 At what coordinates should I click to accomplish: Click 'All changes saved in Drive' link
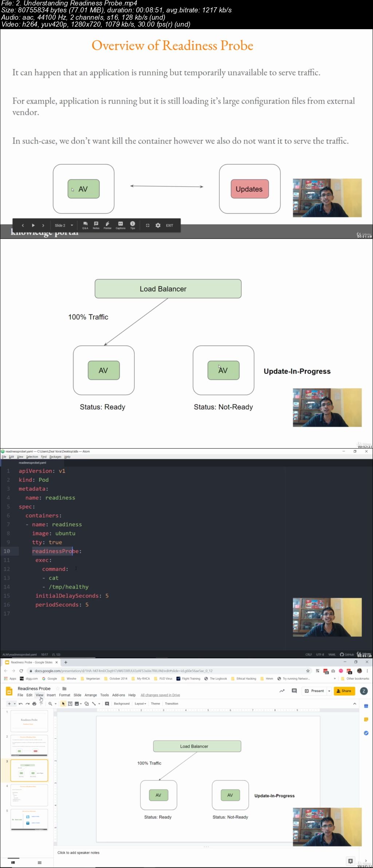(160, 695)
